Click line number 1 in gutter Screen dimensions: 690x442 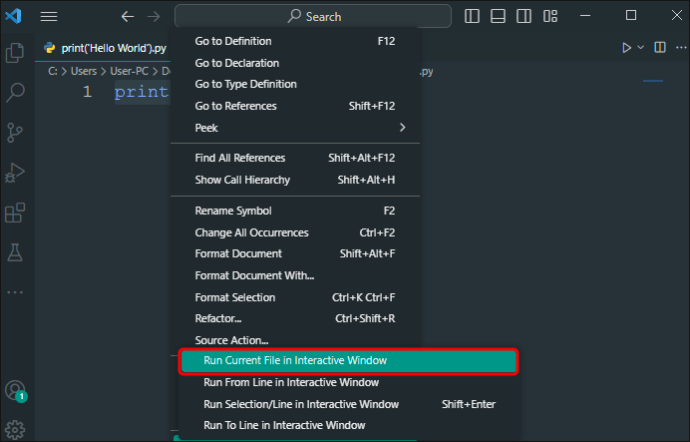pos(87,92)
